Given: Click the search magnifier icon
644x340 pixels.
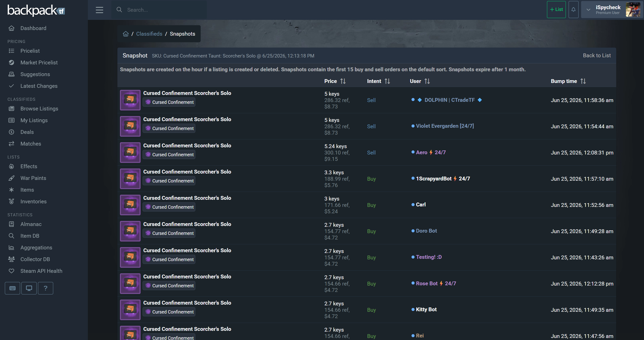Looking at the screenshot, I should (x=119, y=10).
